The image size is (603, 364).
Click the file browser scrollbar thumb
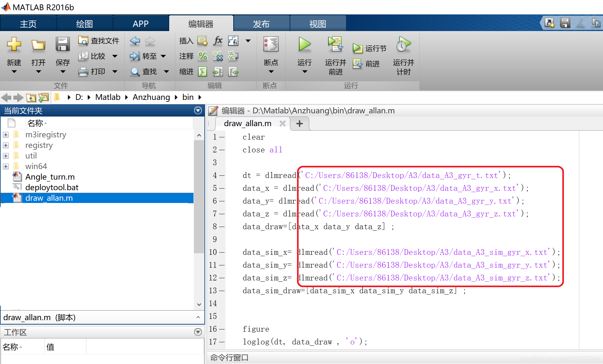[199, 196]
